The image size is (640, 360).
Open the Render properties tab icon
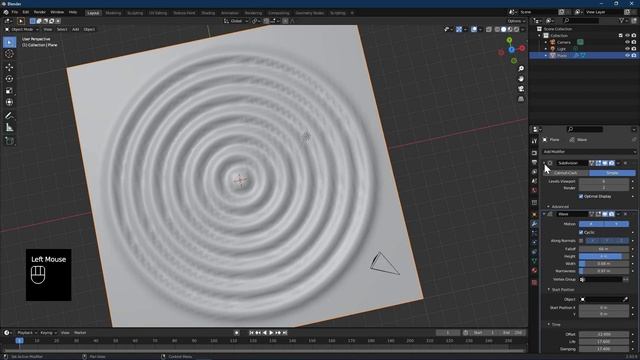[x=534, y=153]
